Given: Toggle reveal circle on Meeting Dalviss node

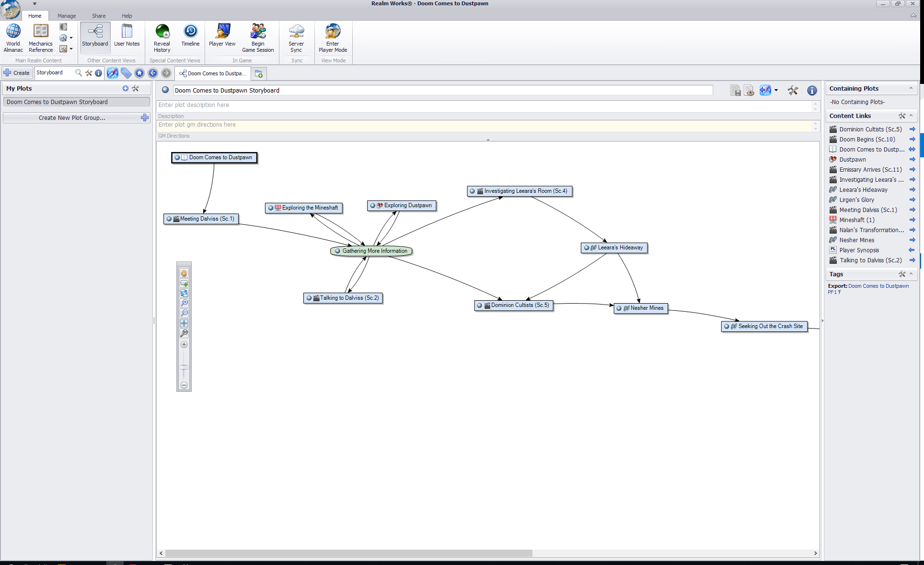Looking at the screenshot, I should 169,219.
